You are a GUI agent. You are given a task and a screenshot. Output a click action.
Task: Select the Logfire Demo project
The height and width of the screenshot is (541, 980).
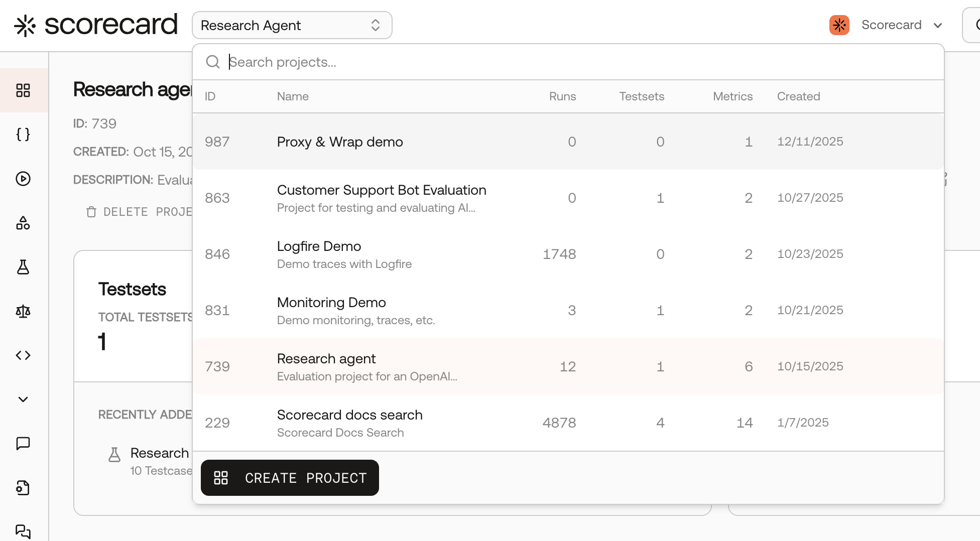click(x=568, y=254)
